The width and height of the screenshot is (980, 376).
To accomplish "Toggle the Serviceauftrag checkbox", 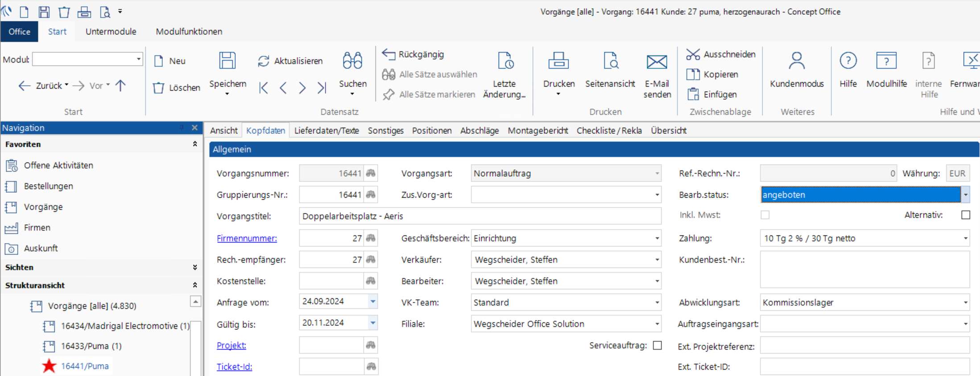I will (657, 346).
